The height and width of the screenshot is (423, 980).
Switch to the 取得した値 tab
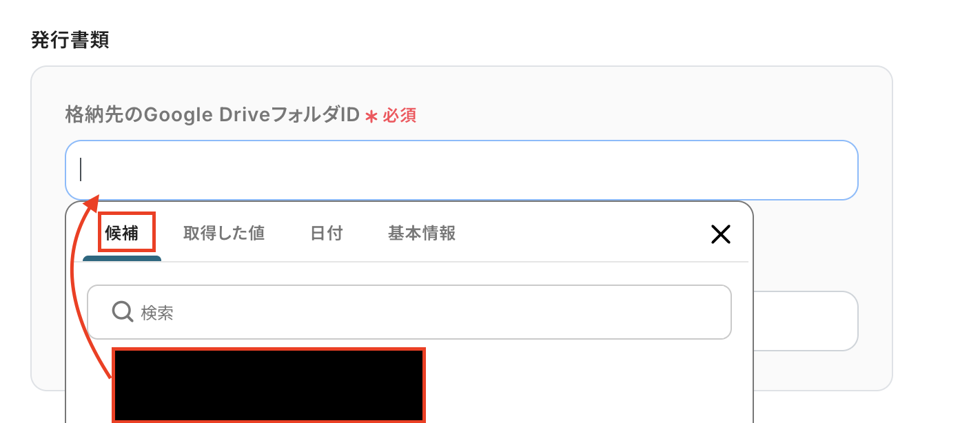[x=224, y=234]
